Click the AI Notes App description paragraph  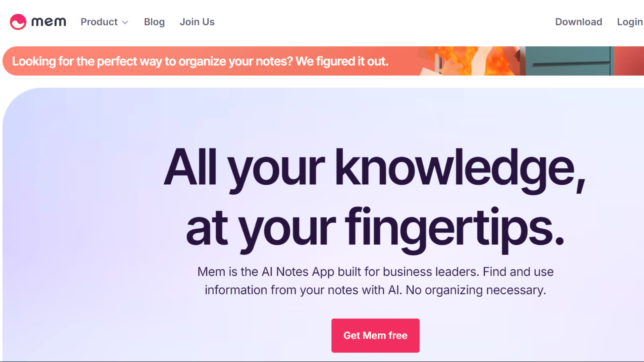pyautogui.click(x=375, y=281)
